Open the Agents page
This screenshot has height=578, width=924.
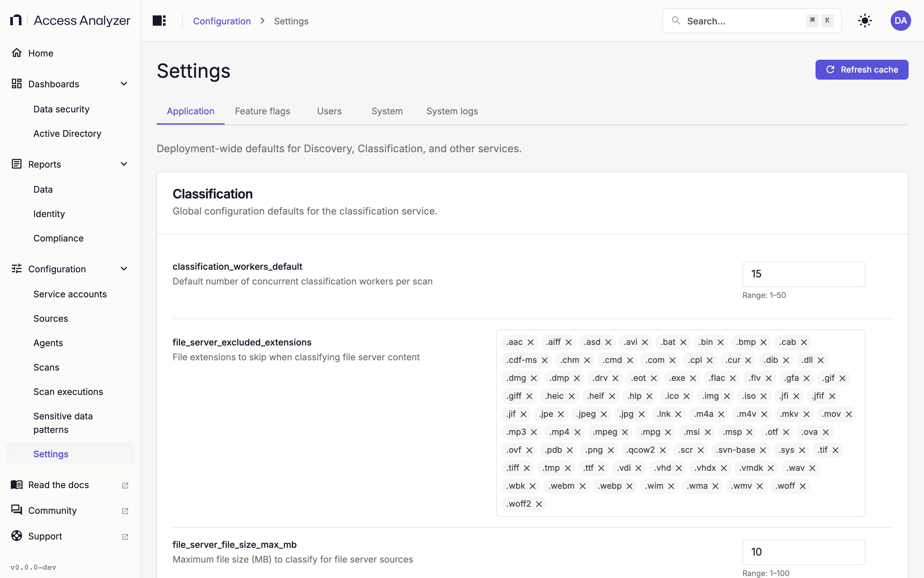point(48,343)
